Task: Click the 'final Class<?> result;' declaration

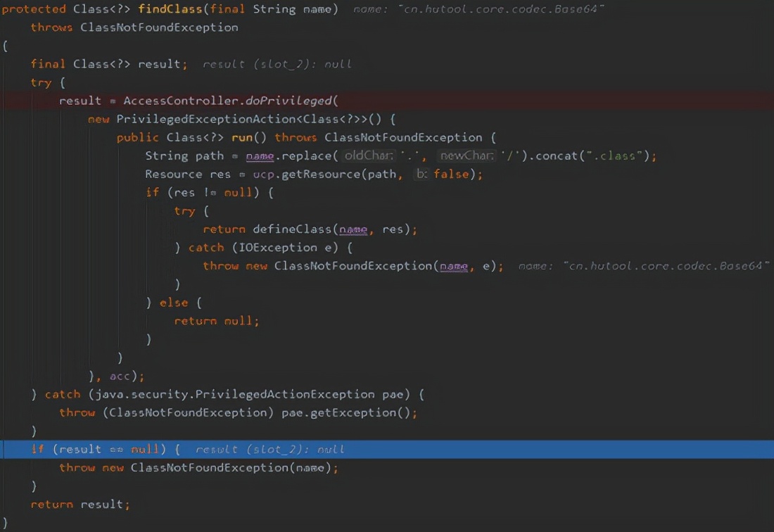Action: coord(109,63)
